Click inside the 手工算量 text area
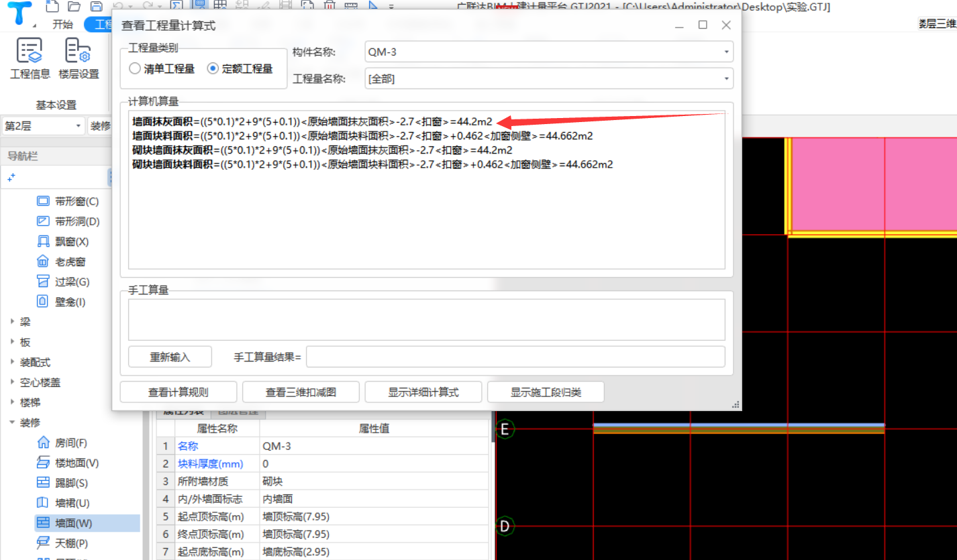Viewport: 957px width, 560px height. 427,319
